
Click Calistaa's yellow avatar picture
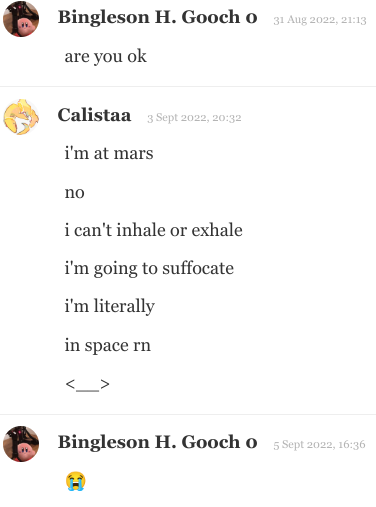point(21,117)
